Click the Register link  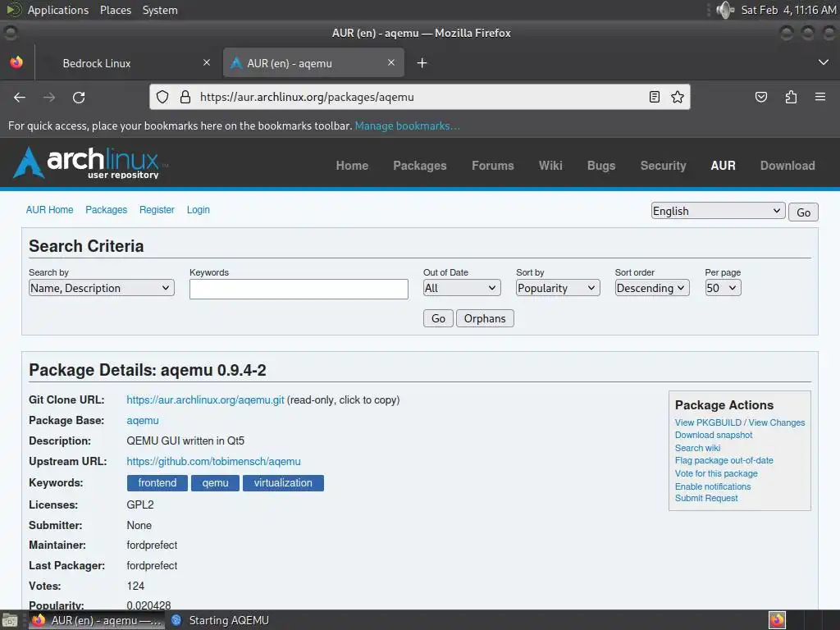(x=157, y=210)
